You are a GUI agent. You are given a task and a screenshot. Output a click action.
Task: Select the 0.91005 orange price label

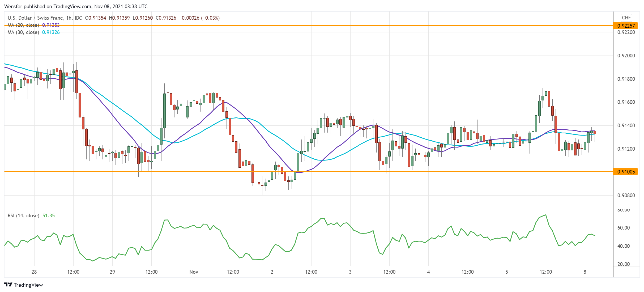626,172
